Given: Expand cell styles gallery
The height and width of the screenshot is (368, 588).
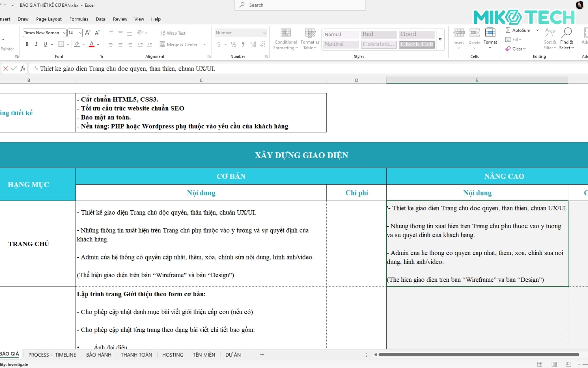Looking at the screenshot, I should [440, 39].
